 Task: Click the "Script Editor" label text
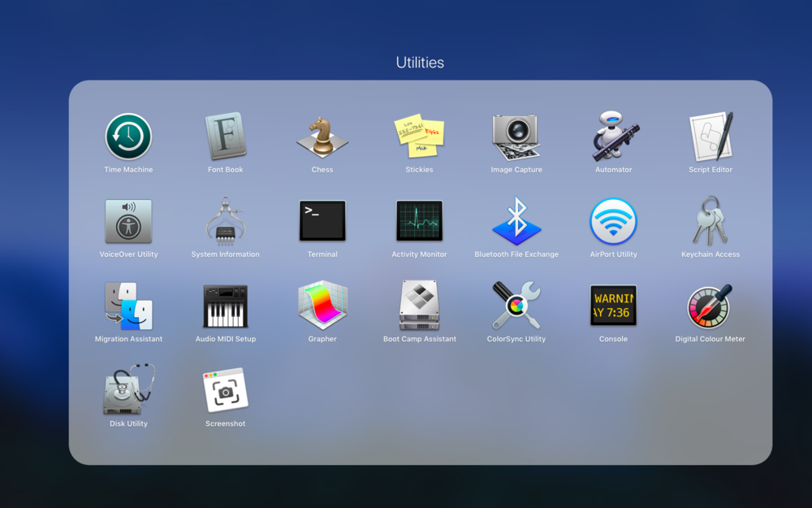point(710,170)
